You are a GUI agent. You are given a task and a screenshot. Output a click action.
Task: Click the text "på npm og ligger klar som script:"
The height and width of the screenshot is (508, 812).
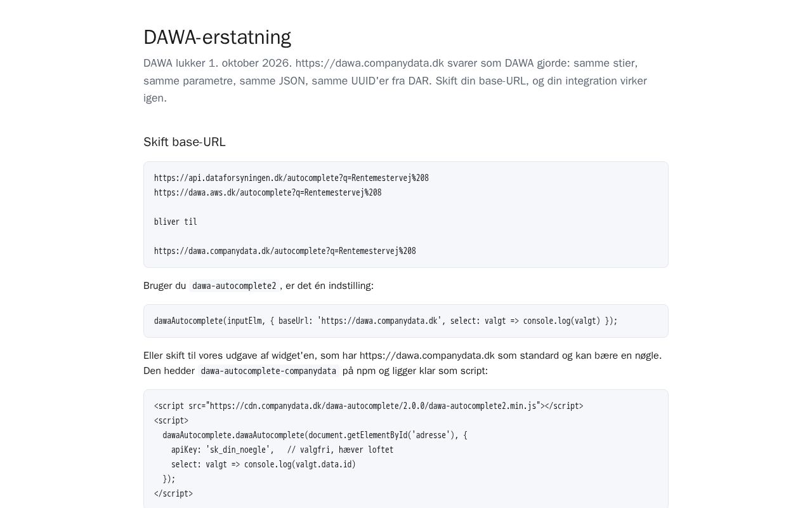coord(415,371)
